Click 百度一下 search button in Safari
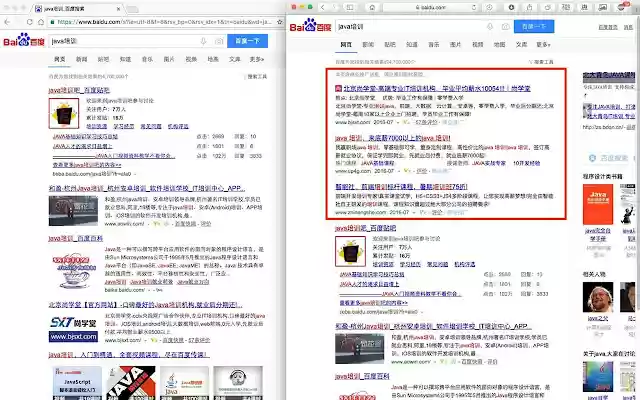The height and width of the screenshot is (400, 640). (x=534, y=27)
